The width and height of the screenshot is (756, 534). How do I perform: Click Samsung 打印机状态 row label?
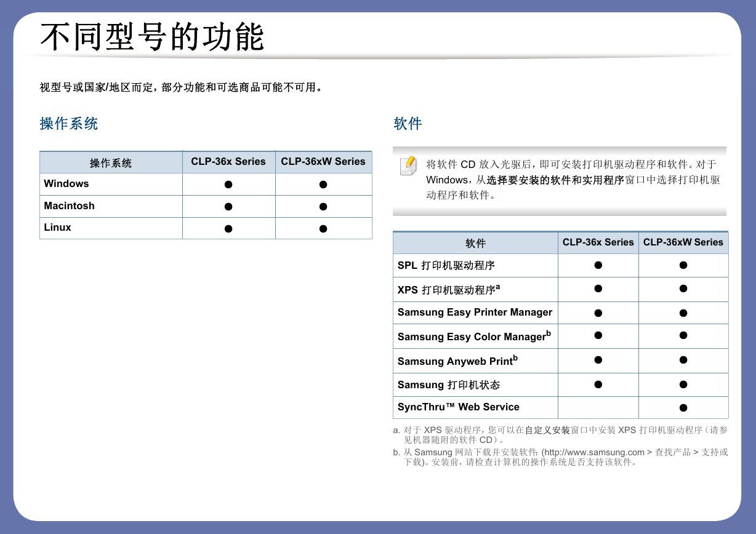coord(449,385)
